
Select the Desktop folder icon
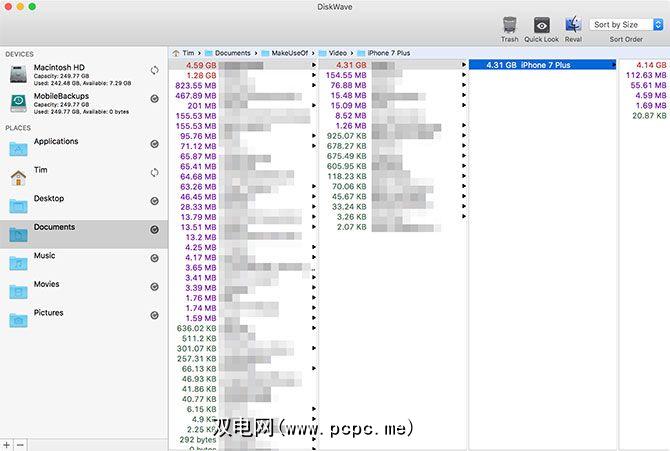18,206
